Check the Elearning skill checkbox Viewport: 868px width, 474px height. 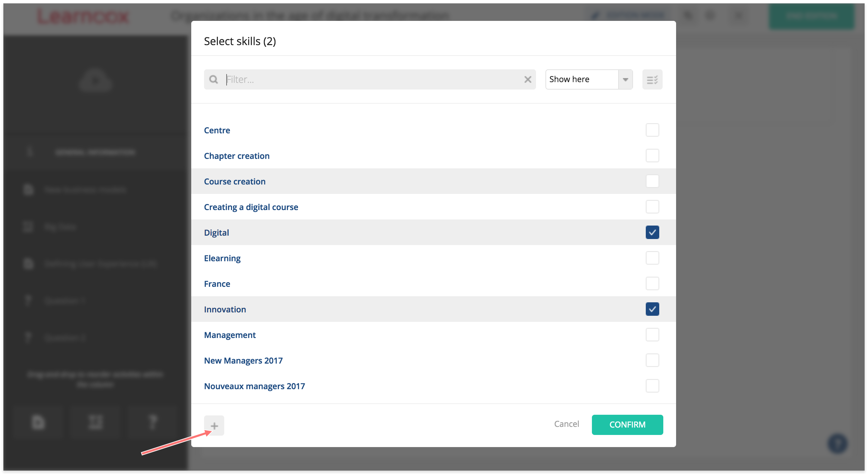point(652,258)
